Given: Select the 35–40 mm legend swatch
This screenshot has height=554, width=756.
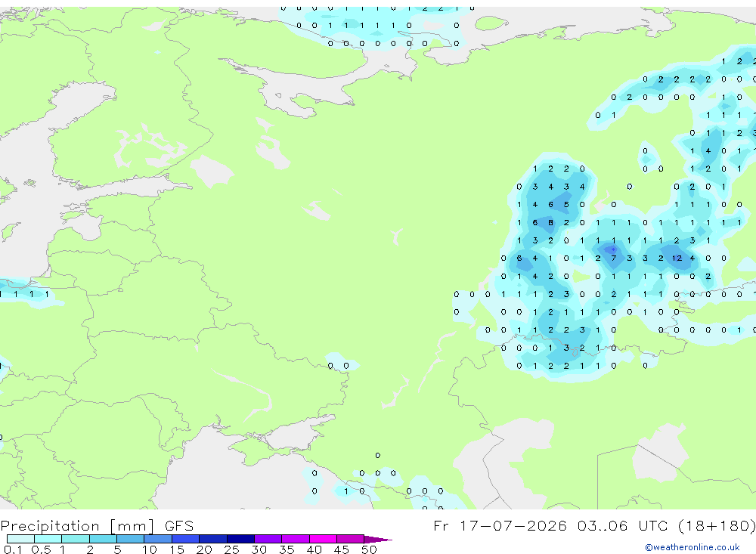Looking at the screenshot, I should click(x=295, y=539).
